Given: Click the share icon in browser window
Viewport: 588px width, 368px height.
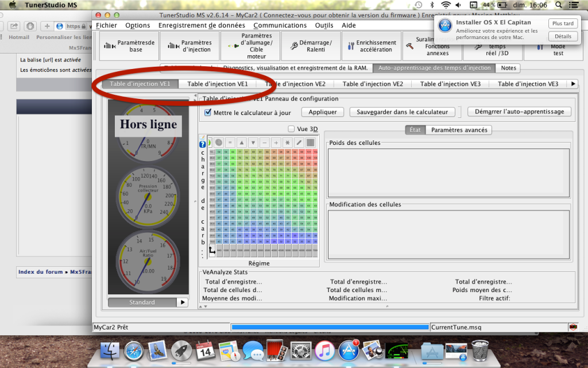Looking at the screenshot, I should click(x=14, y=26).
